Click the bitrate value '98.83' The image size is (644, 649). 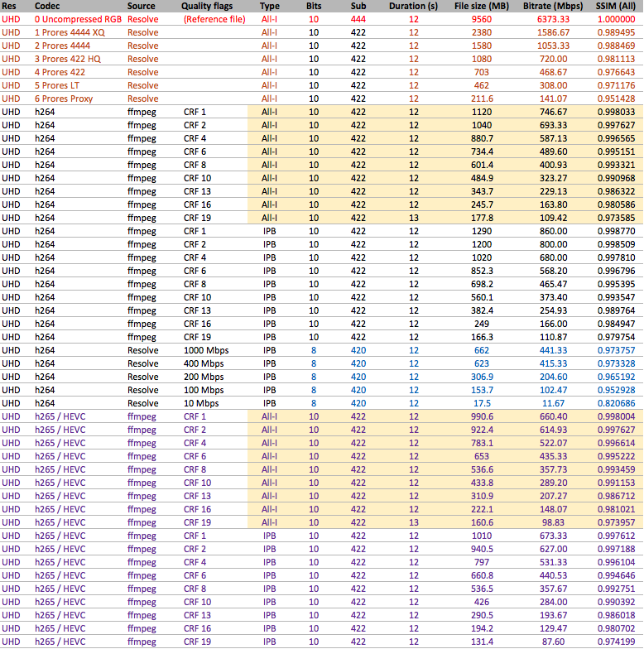point(553,523)
